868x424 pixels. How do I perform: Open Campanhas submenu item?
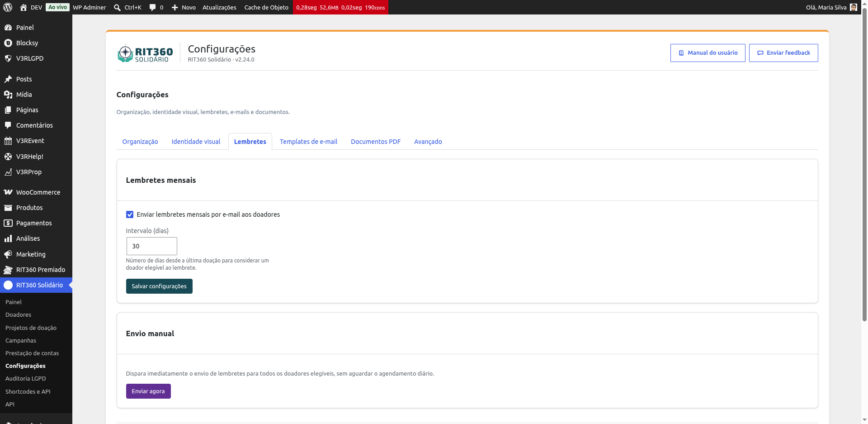tap(21, 341)
